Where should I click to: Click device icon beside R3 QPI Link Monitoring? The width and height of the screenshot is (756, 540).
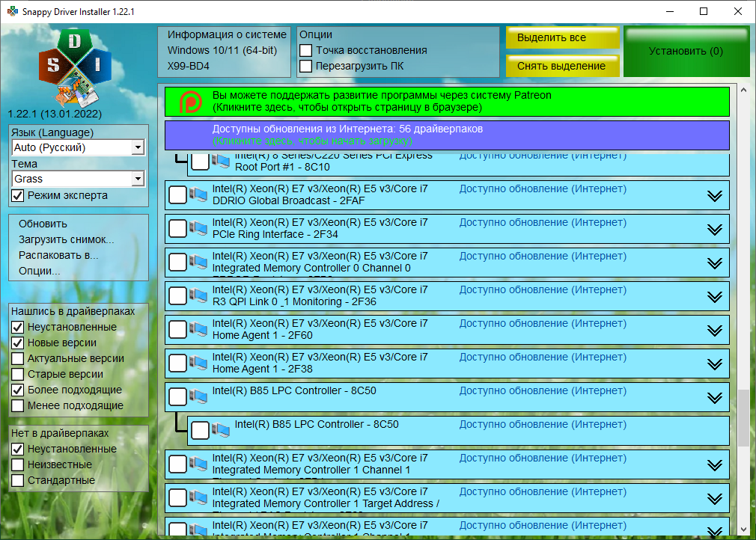[x=198, y=296]
